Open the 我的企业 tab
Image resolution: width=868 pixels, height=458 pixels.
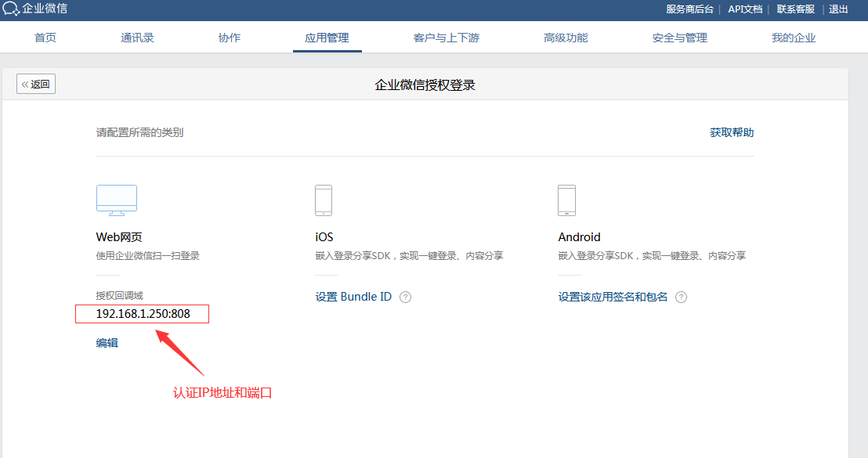(x=794, y=38)
